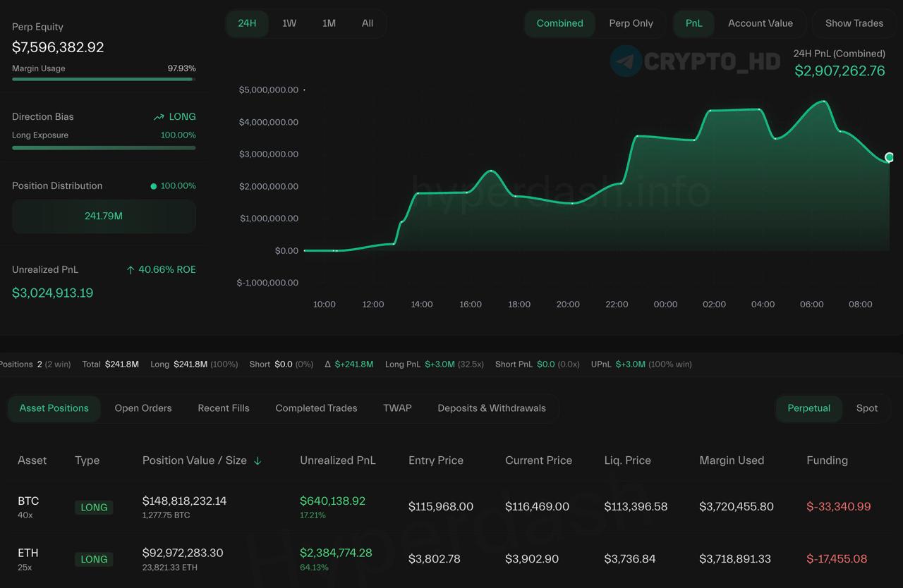Click the Unrealized PnL total $3,024,913.19
Viewport: 903px width, 588px height.
point(52,293)
